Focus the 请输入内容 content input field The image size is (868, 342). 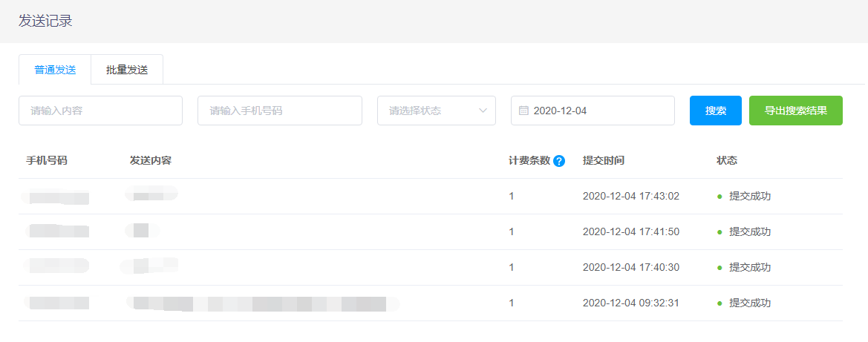tap(100, 111)
